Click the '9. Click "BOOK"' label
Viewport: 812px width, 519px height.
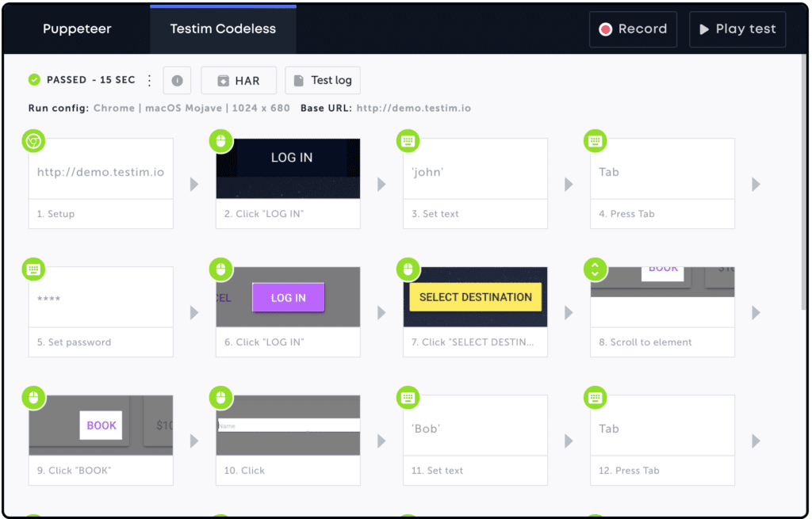tap(74, 471)
